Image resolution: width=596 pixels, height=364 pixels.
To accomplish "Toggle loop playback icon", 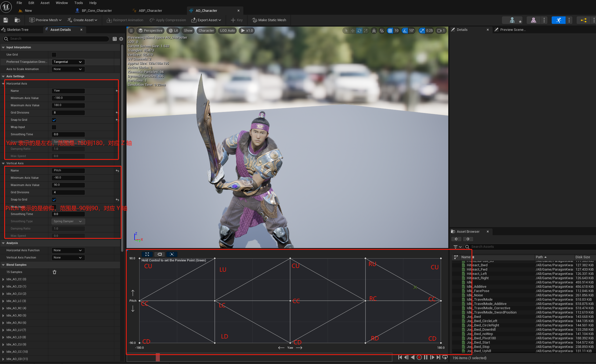I will coord(445,357).
